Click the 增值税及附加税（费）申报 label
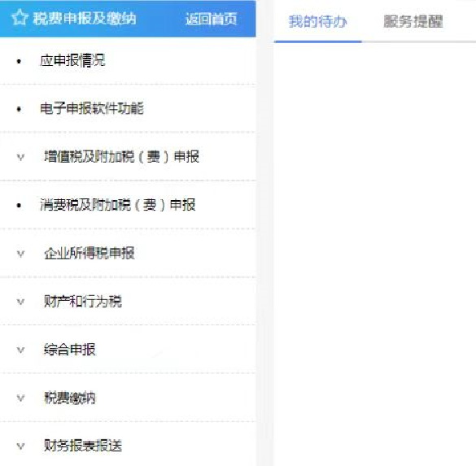Screen dimensions: 476x466 click(121, 156)
